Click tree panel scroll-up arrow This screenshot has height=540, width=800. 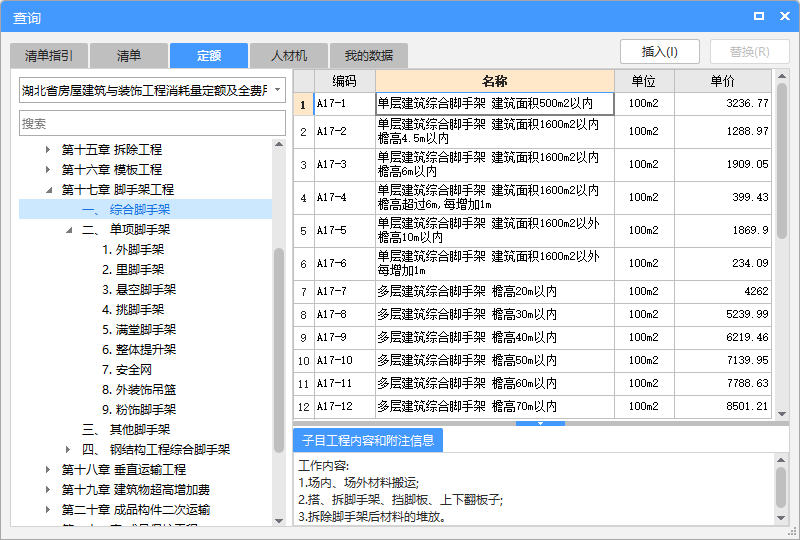pos(279,144)
